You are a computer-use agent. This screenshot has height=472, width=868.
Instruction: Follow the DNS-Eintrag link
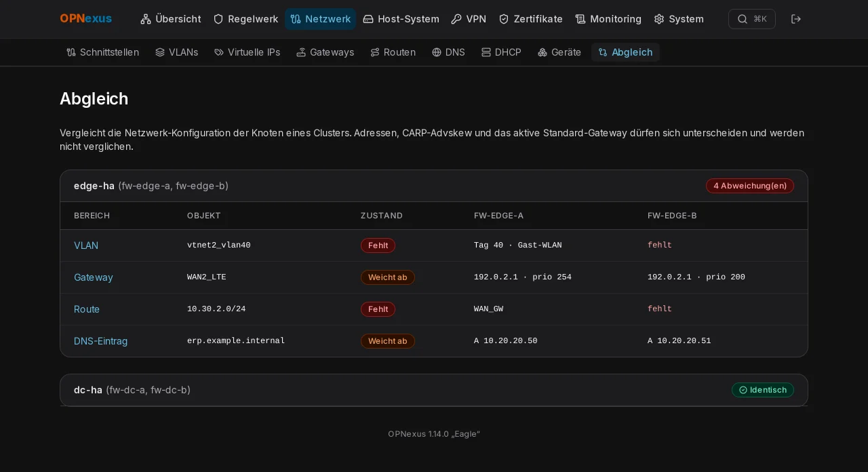point(100,341)
